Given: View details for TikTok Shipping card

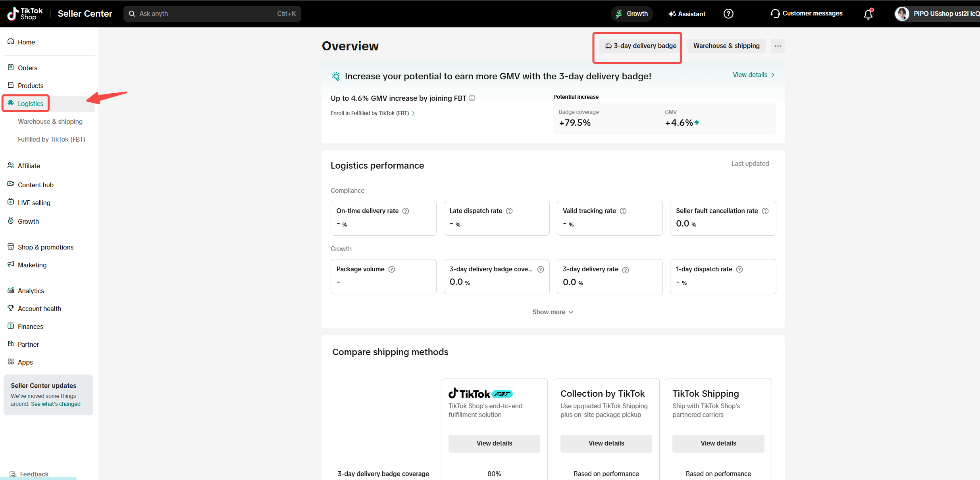Looking at the screenshot, I should pos(718,444).
